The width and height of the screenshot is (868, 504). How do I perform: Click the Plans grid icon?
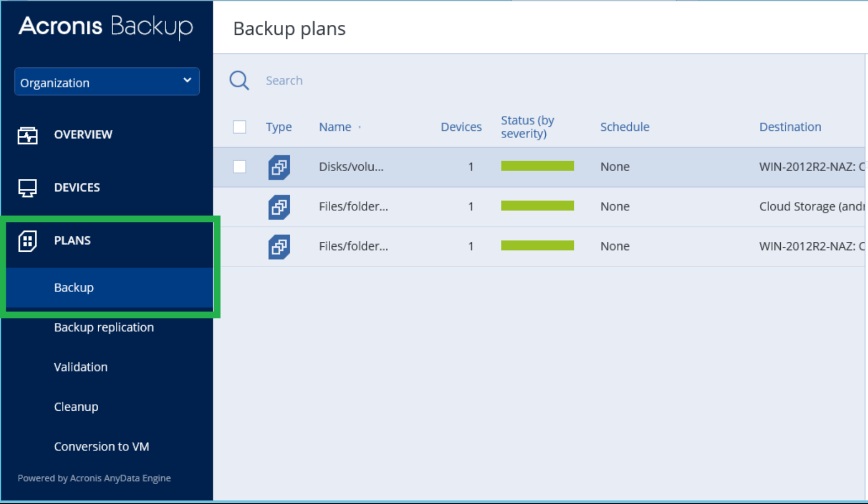click(x=27, y=241)
